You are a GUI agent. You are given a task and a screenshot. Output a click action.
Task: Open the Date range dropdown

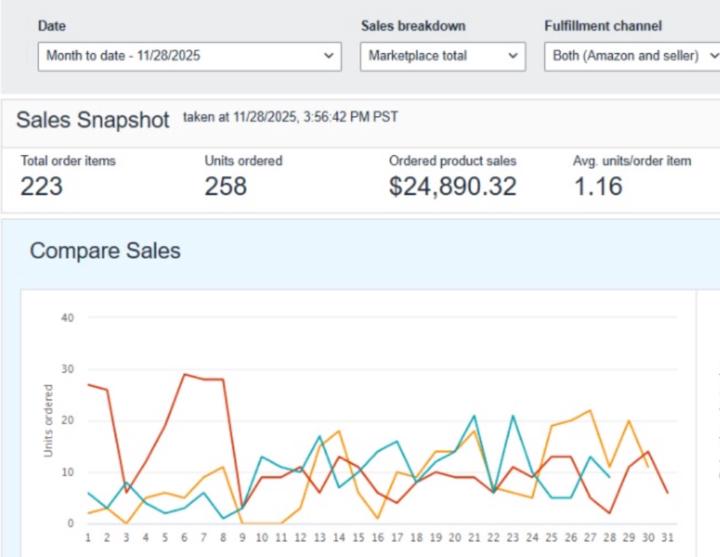(190, 56)
